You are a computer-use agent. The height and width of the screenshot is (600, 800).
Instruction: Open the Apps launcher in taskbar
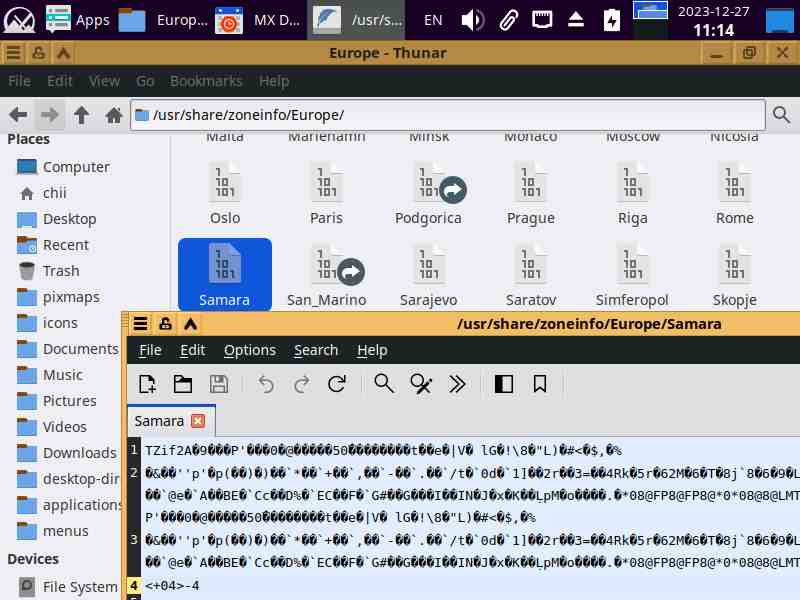coord(78,20)
